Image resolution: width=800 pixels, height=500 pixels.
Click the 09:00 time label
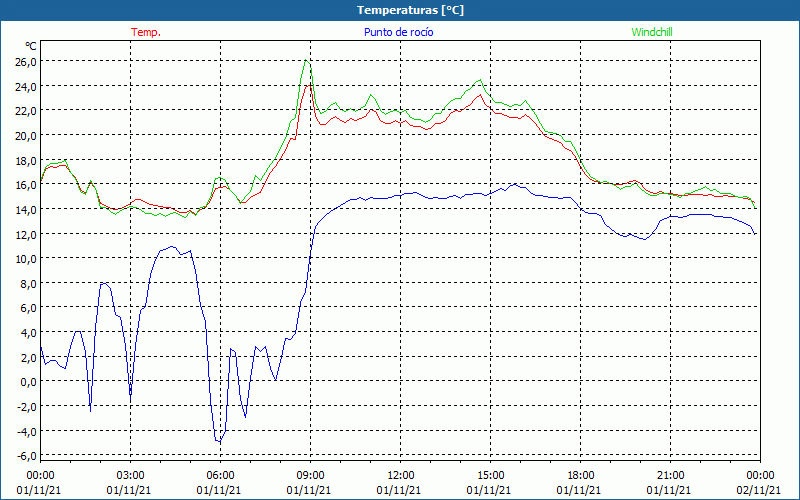[x=310, y=476]
